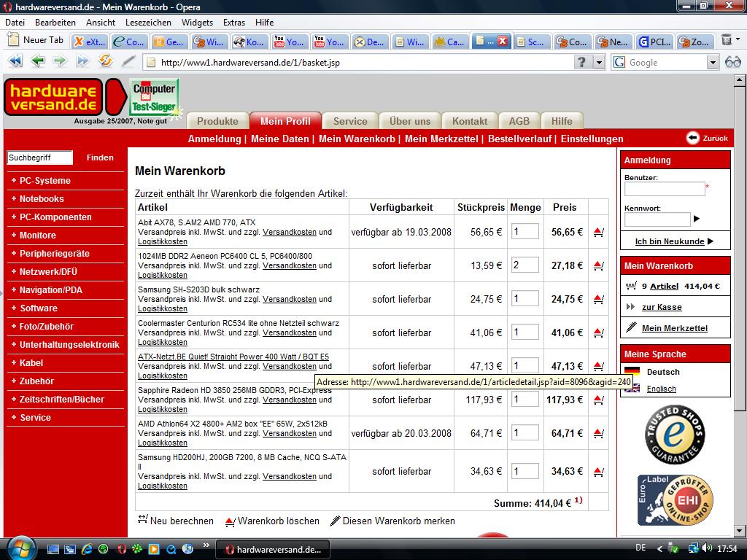
Task: Click the Trusted Shops guarantee badge
Action: click(675, 435)
